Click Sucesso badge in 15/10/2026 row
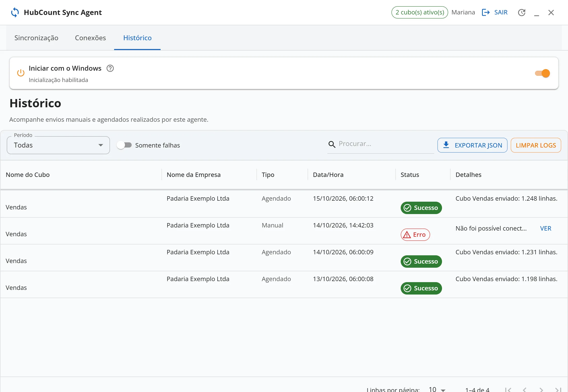The image size is (568, 392). click(421, 208)
